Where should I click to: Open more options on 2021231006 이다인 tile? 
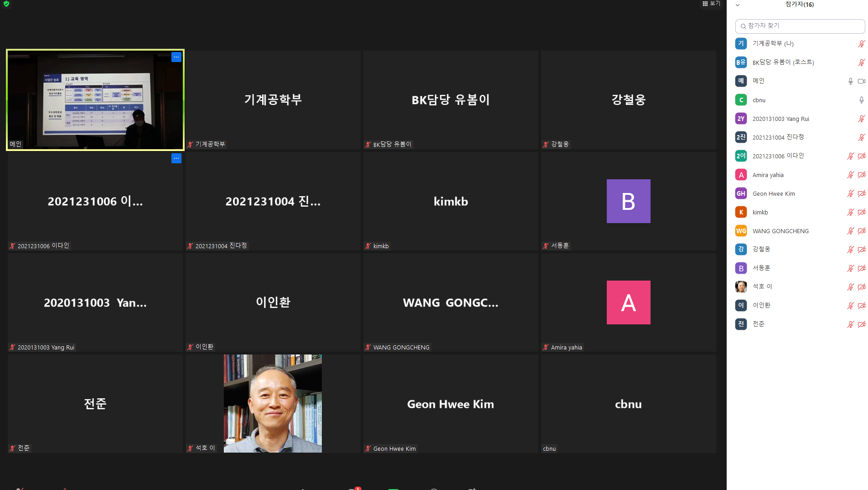click(176, 158)
